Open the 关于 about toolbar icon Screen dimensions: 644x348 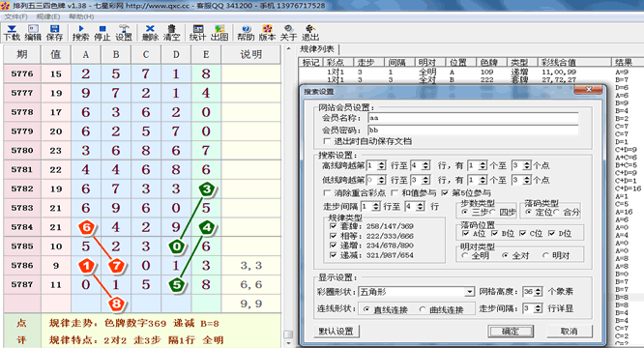click(288, 33)
